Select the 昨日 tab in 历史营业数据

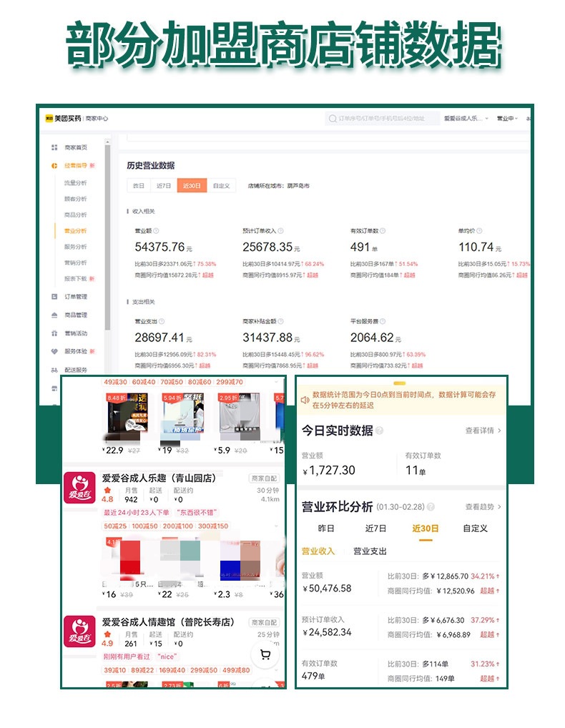coord(138,186)
